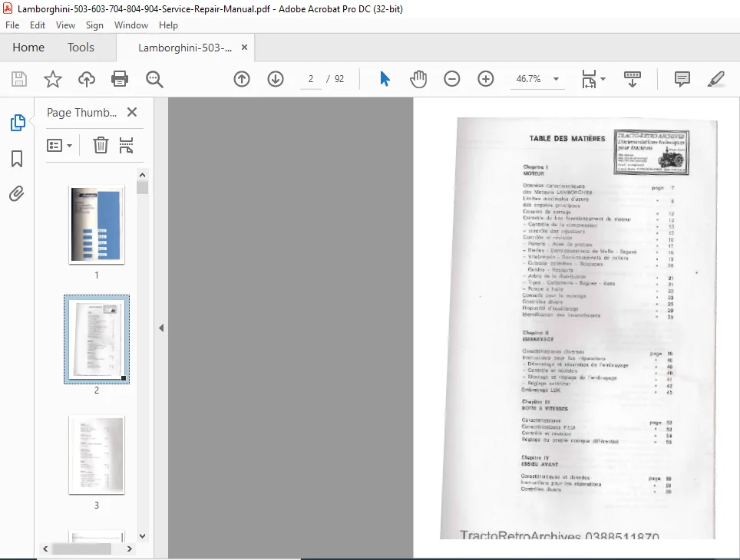Open the print pages thumbnail tool

click(126, 145)
